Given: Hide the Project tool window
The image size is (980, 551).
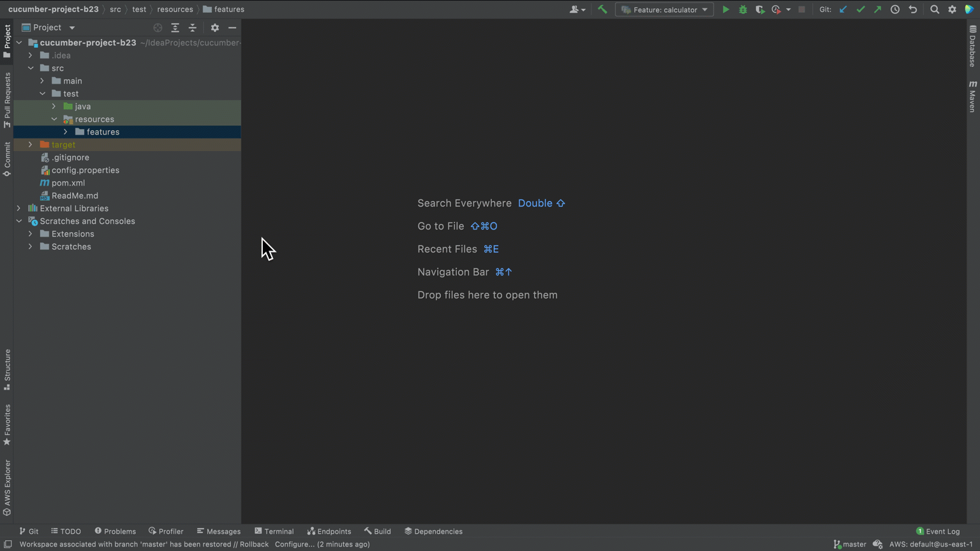Looking at the screenshot, I should (232, 27).
